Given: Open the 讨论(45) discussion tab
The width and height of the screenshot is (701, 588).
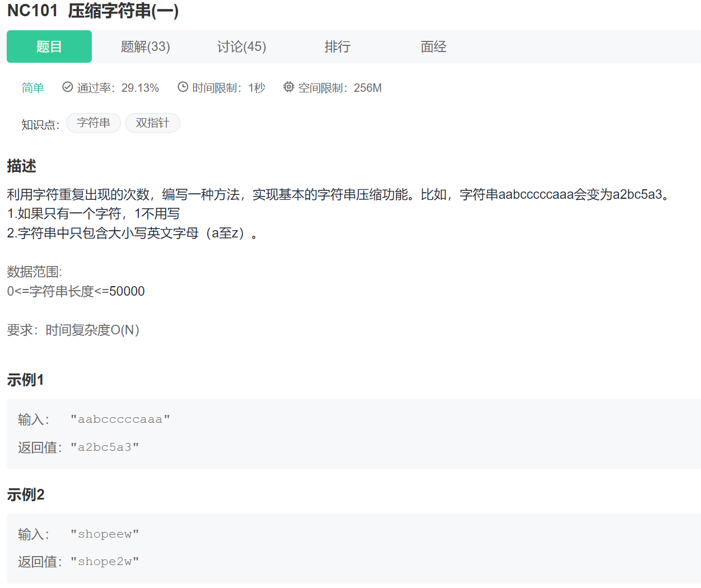Looking at the screenshot, I should [242, 46].
